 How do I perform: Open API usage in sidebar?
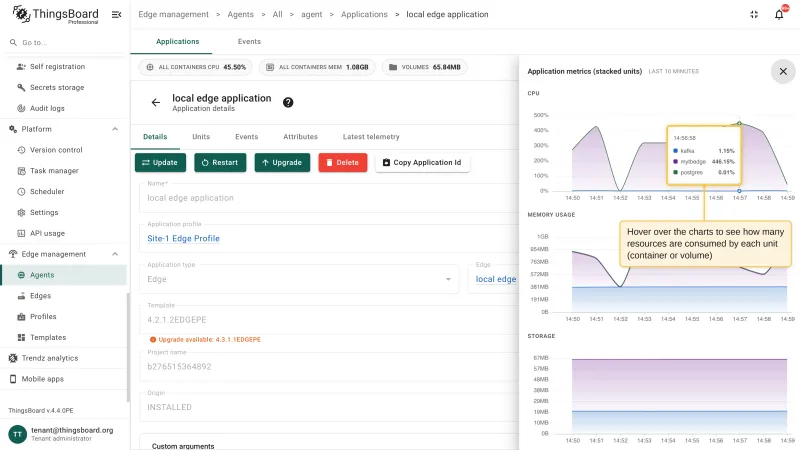[64, 233]
